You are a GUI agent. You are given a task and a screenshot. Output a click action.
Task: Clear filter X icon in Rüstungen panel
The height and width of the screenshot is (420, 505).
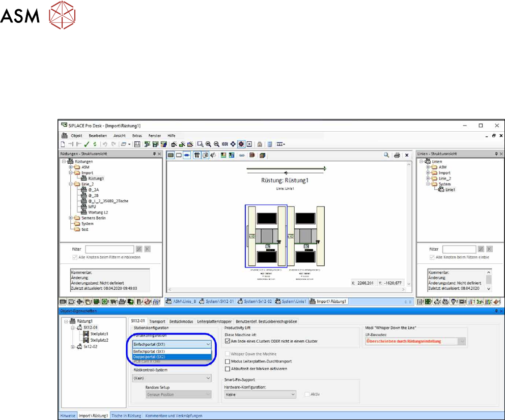click(148, 249)
